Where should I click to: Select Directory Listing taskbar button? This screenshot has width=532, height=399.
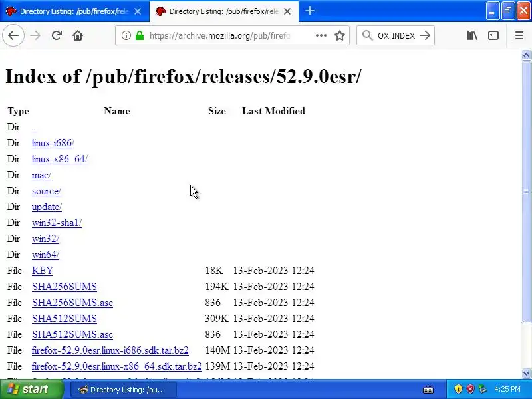coord(123,390)
